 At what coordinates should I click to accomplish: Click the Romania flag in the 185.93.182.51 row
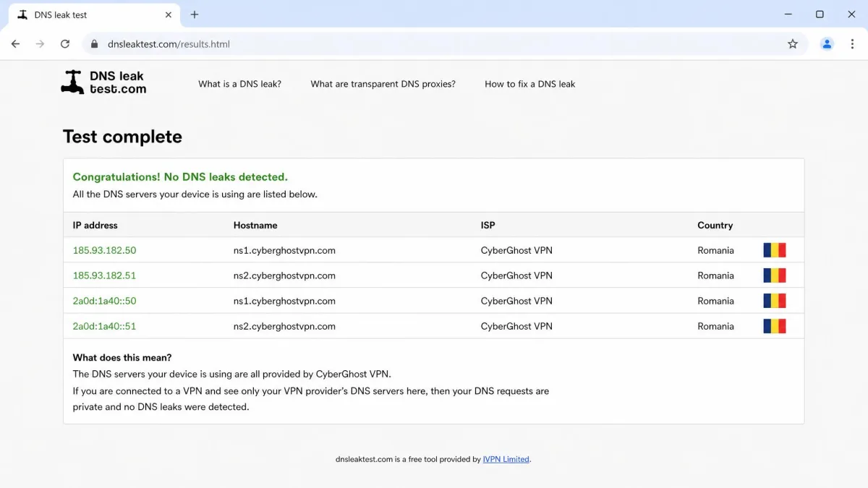point(775,275)
